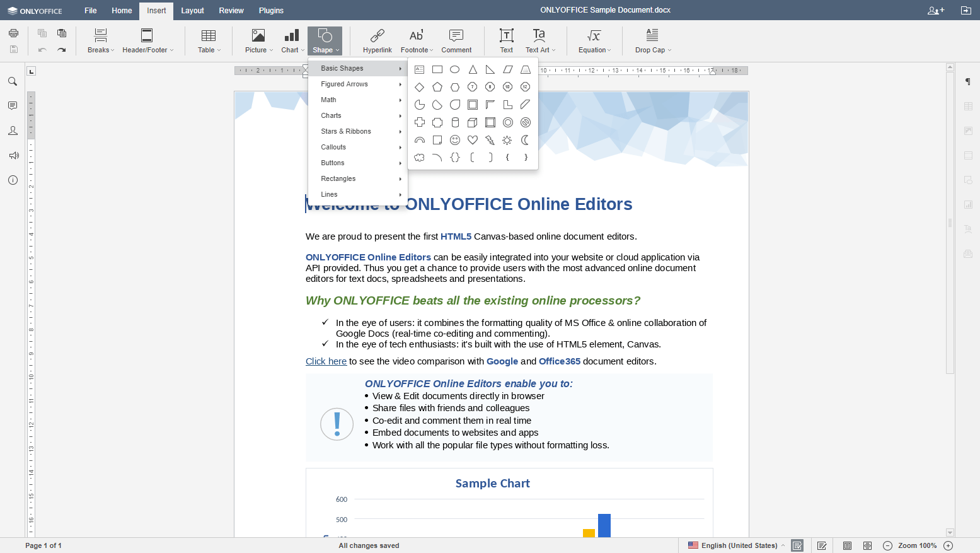Viewport: 980px width, 553px height.
Task: Click the Hyperlink button
Action: tap(378, 41)
